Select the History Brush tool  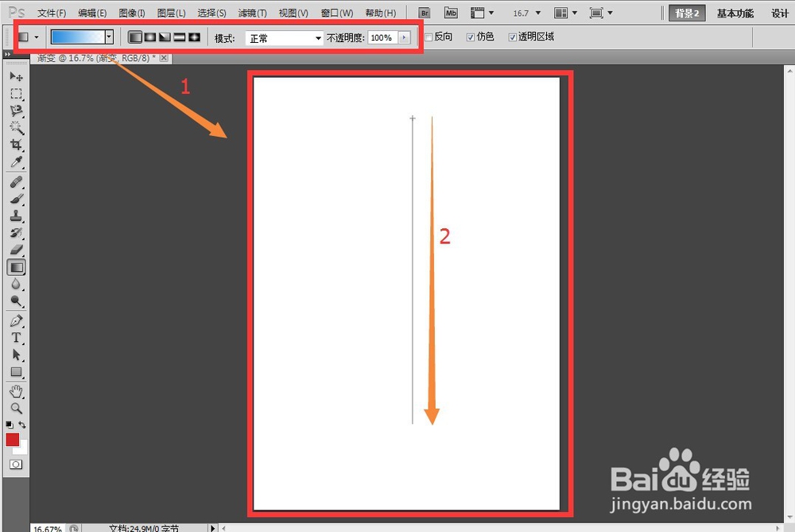(x=16, y=233)
